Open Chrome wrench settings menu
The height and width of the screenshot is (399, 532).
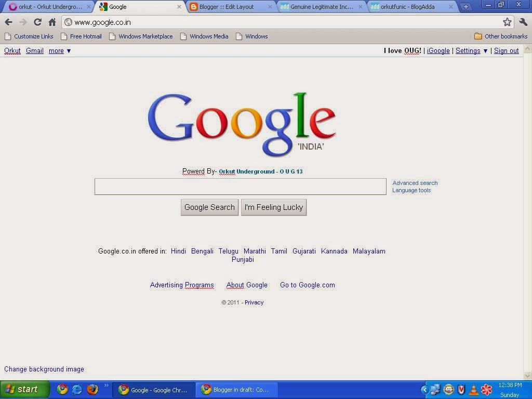(x=523, y=22)
